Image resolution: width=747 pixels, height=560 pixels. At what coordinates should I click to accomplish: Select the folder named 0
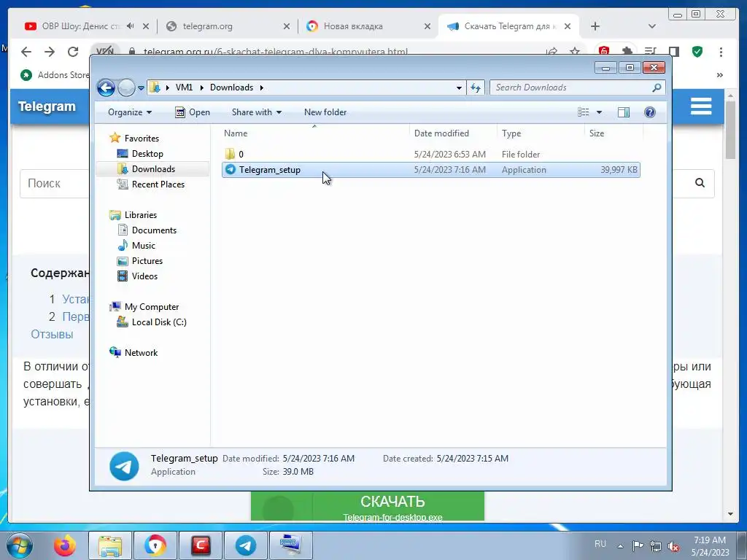[430, 155]
